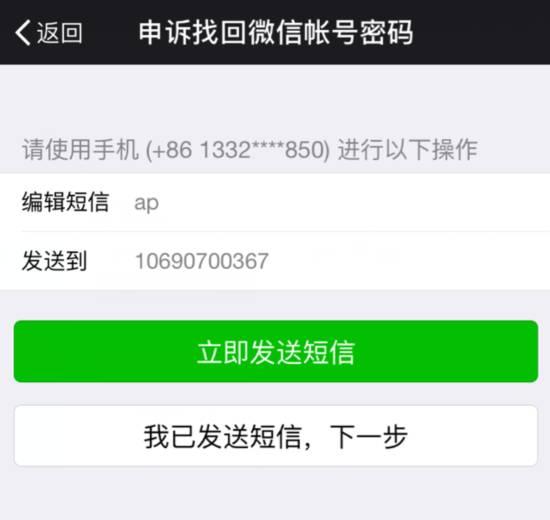Select 我已发送短信，下一步 button

(x=276, y=436)
